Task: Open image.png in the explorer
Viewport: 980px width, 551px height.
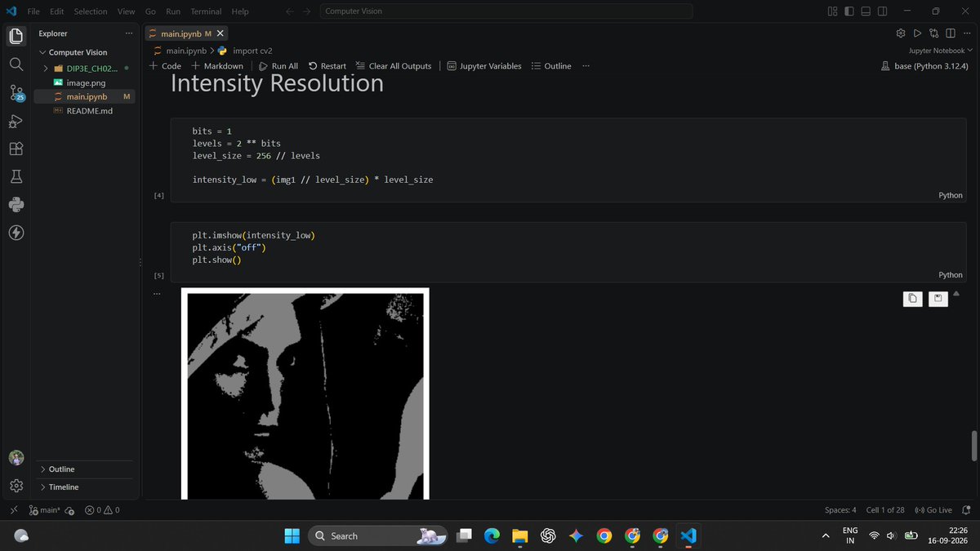Action: click(85, 82)
